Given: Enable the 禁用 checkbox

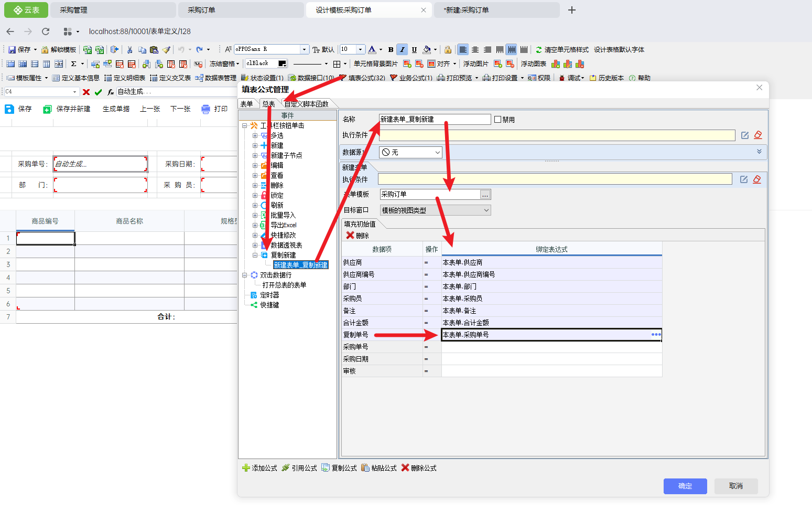Looking at the screenshot, I should tap(498, 120).
